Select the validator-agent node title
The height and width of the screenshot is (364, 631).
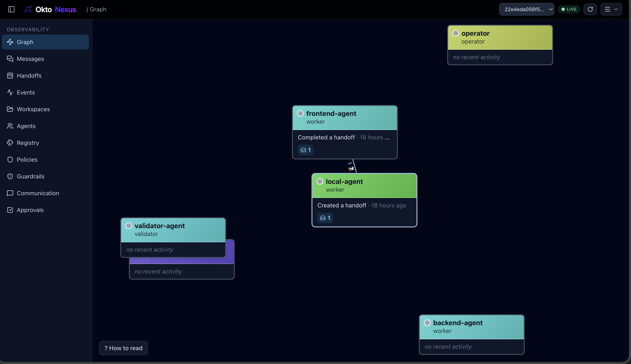160,226
